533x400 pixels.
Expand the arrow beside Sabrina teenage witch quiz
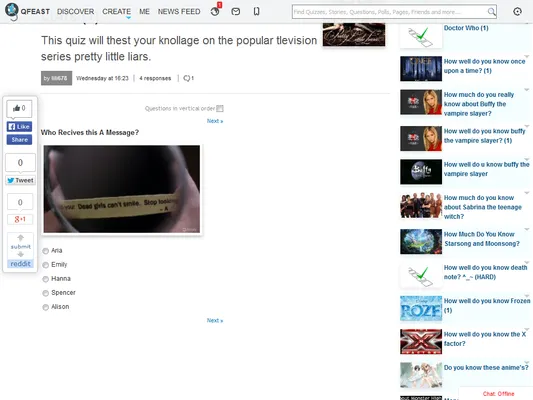tap(527, 193)
